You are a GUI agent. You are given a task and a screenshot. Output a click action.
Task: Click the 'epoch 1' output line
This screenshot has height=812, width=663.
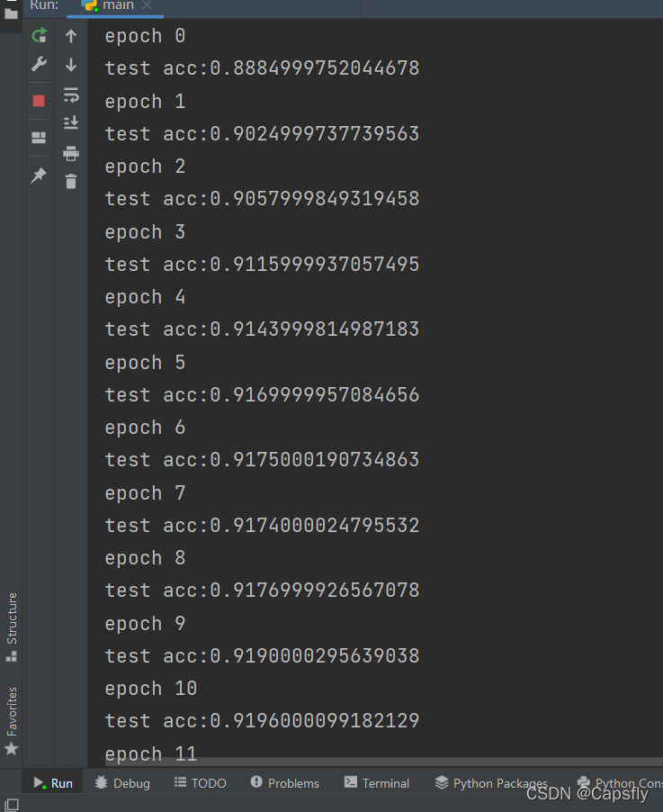(145, 102)
